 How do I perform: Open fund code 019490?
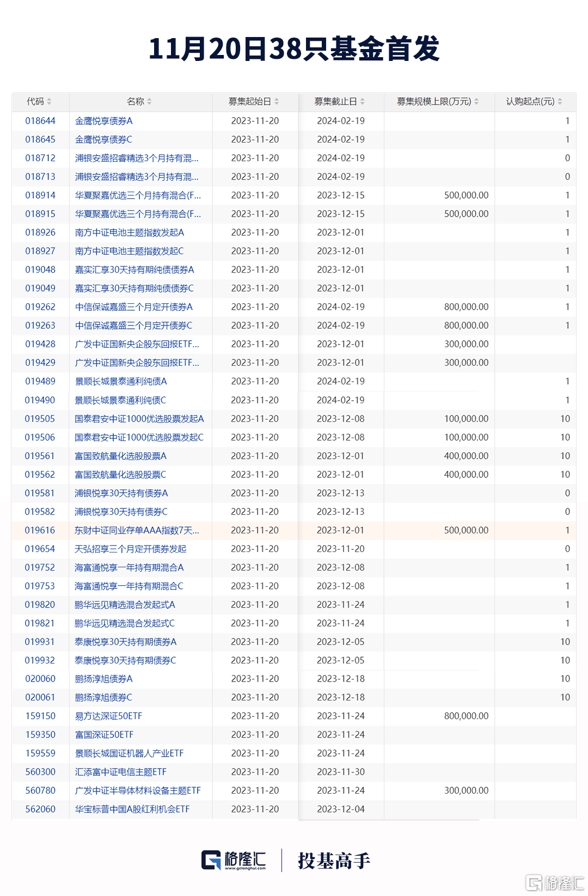coord(40,400)
